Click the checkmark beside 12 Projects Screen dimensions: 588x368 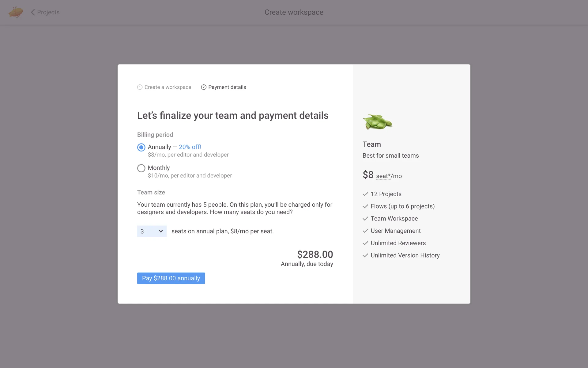(365, 194)
